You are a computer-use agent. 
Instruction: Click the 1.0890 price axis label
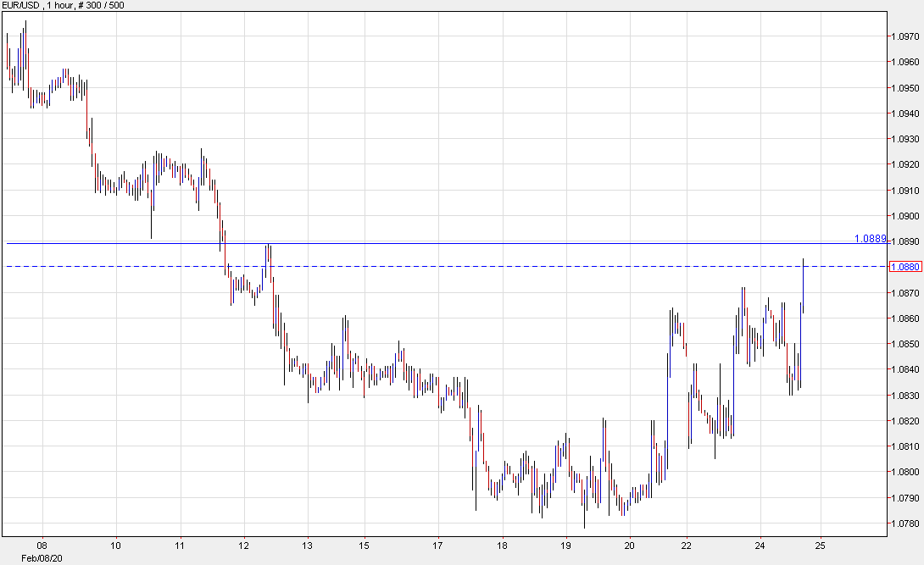905,241
